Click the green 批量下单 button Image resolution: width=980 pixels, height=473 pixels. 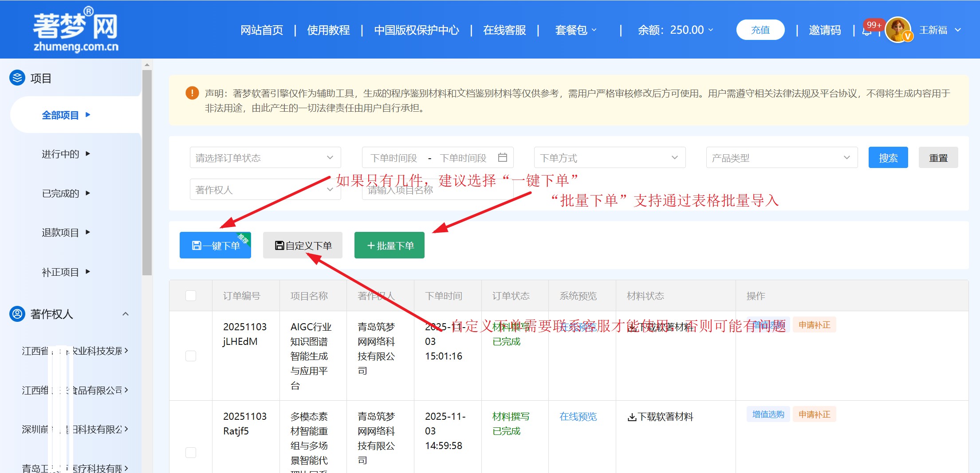click(x=389, y=245)
